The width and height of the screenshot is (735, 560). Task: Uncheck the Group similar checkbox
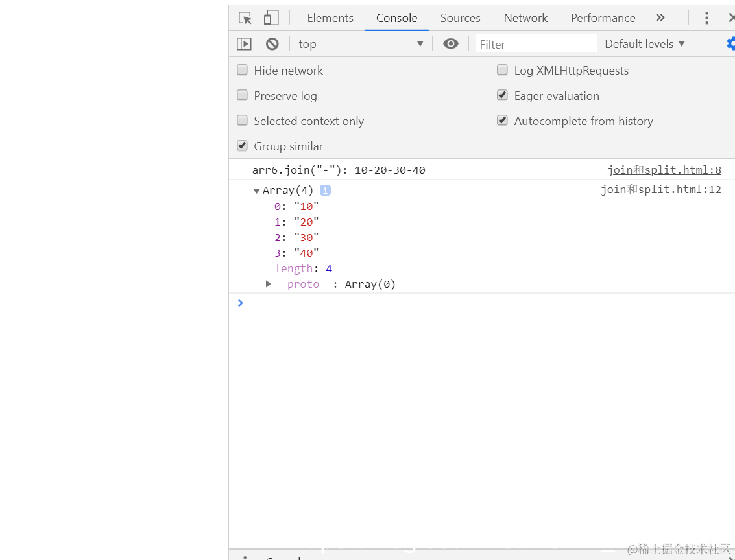point(243,146)
